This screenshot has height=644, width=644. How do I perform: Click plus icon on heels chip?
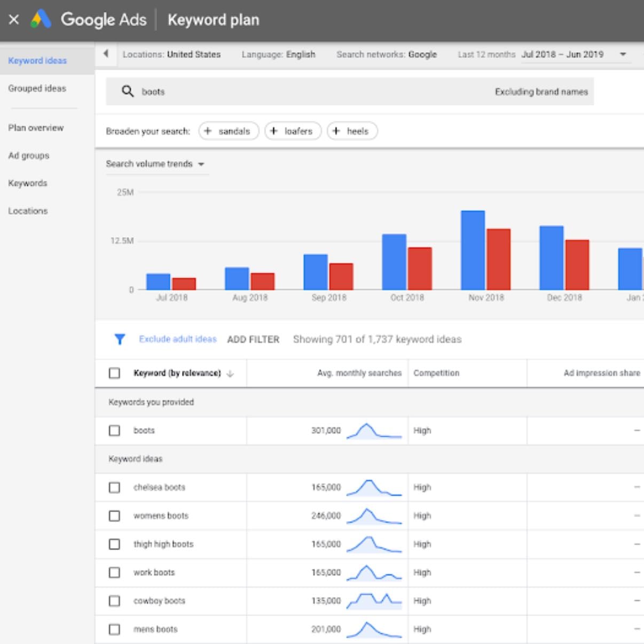click(336, 131)
